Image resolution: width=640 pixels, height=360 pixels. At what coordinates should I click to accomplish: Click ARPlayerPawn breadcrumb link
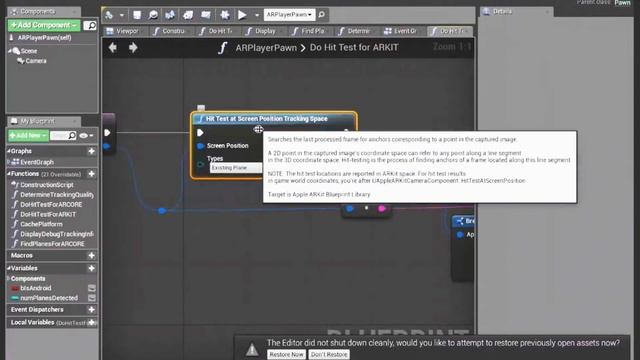coord(266,48)
